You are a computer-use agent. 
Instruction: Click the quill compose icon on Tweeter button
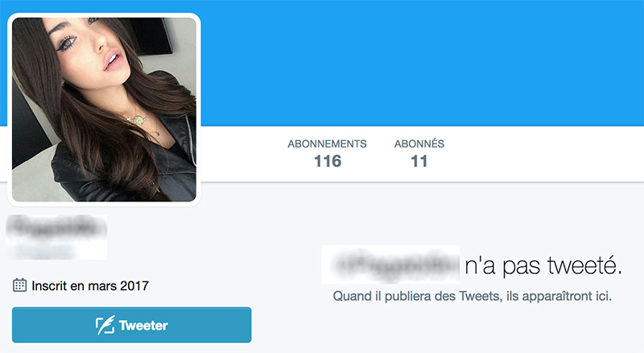pos(105,326)
